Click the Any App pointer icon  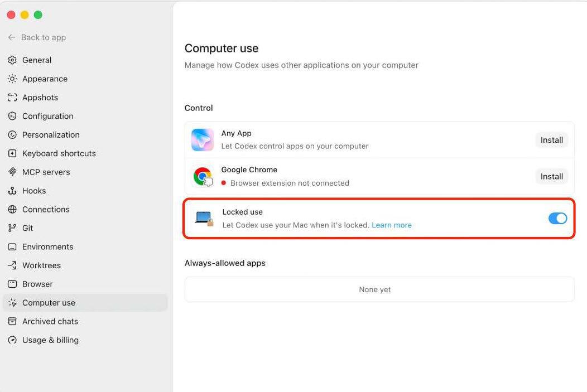point(203,140)
